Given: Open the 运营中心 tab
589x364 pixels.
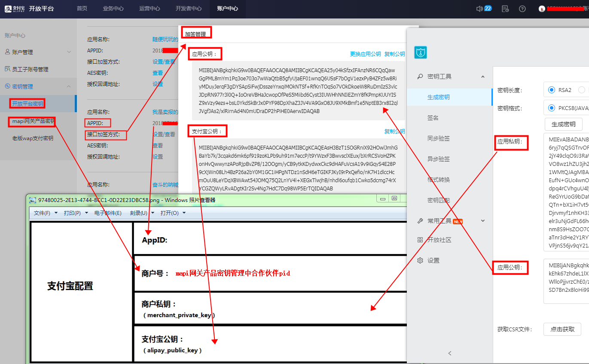Looking at the screenshot, I should pyautogui.click(x=150, y=9).
